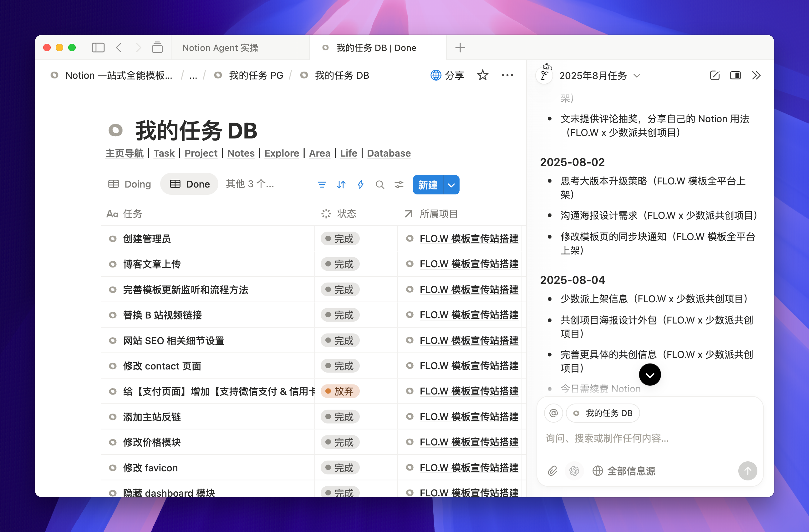This screenshot has height=532, width=809.
Task: Expand the 新建 dropdown arrow
Action: click(451, 185)
